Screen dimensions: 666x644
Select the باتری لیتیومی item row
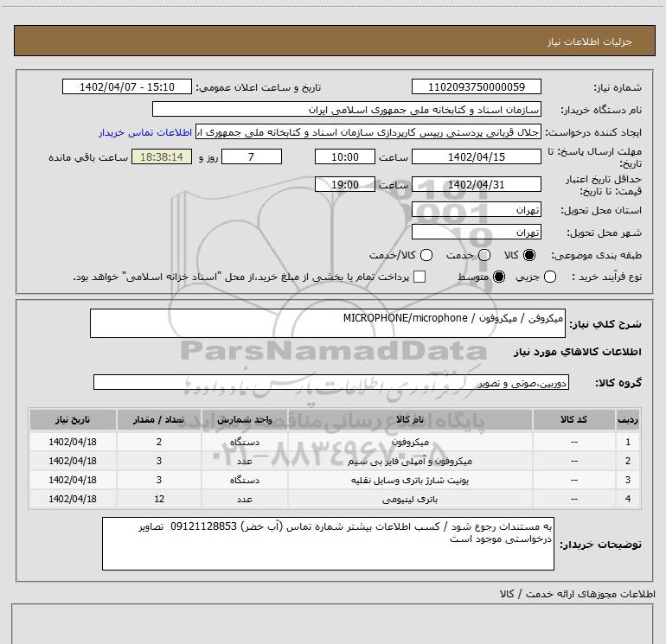(x=335, y=500)
